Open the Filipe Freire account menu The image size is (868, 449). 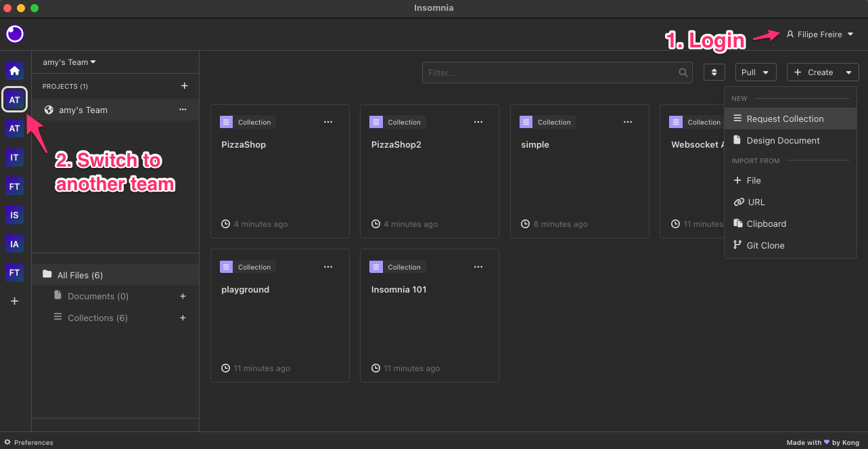820,35
